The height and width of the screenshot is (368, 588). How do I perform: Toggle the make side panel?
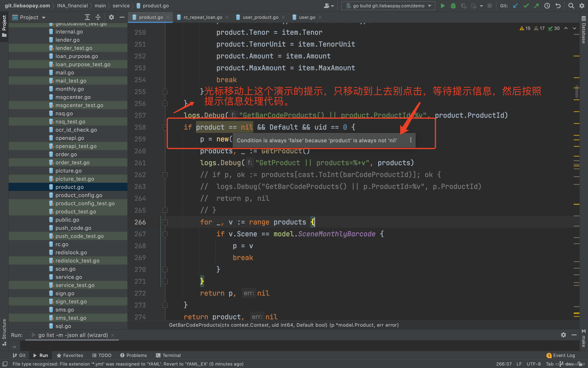[584, 338]
